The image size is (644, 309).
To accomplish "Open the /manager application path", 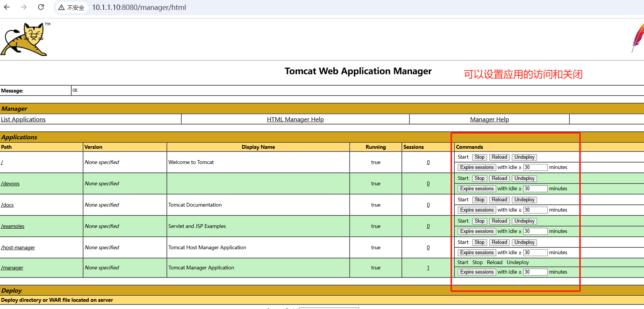I will point(12,268).
